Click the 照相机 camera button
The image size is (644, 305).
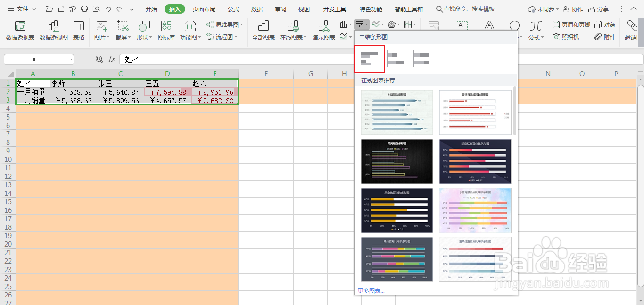click(x=566, y=37)
